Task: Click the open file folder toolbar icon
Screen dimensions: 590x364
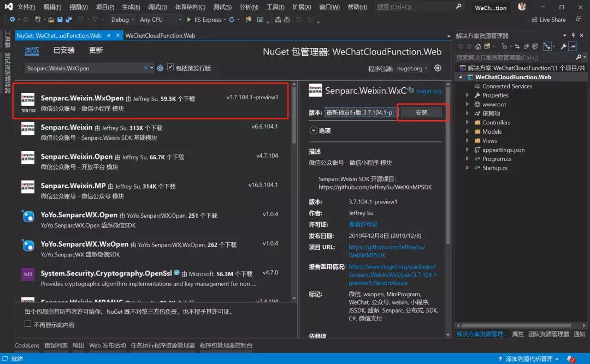Action: pos(51,20)
